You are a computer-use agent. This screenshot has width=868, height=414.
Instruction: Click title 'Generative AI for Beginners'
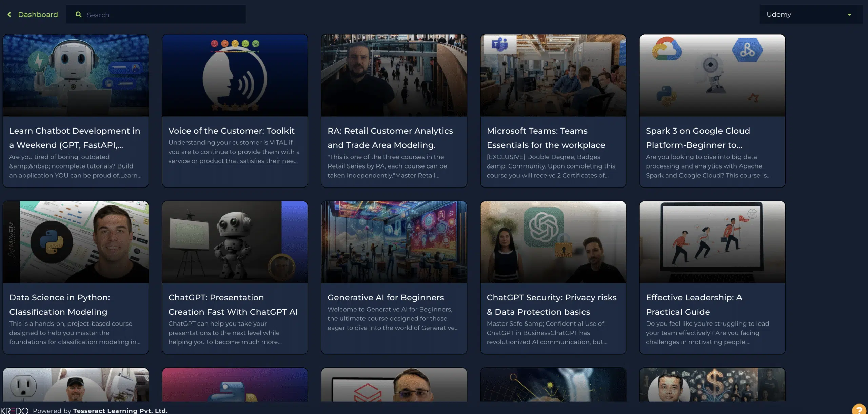point(386,297)
